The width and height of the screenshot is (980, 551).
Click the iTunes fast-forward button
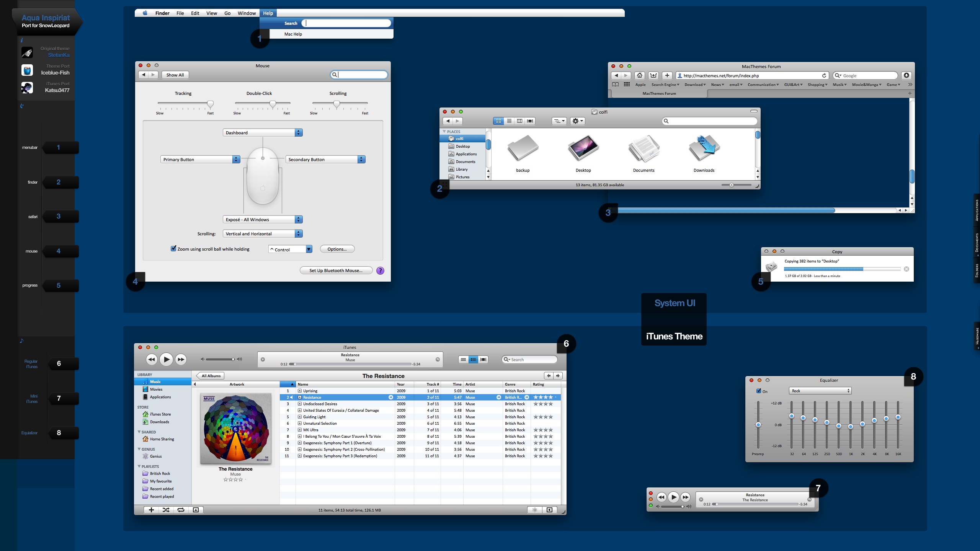181,359
